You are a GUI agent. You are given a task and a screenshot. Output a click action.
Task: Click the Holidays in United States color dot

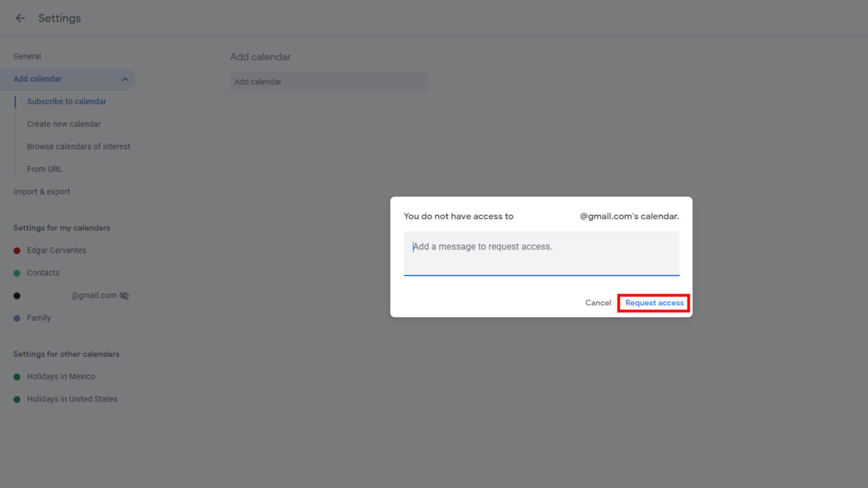point(16,399)
